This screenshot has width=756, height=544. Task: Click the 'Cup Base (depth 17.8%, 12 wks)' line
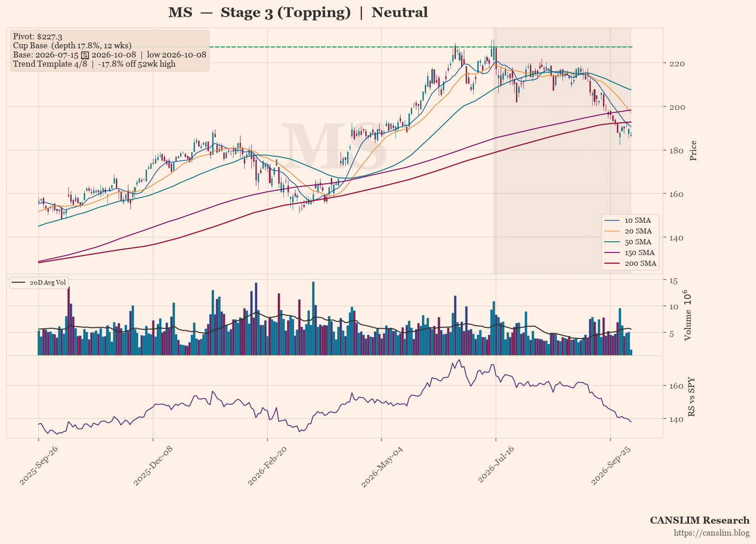point(72,46)
